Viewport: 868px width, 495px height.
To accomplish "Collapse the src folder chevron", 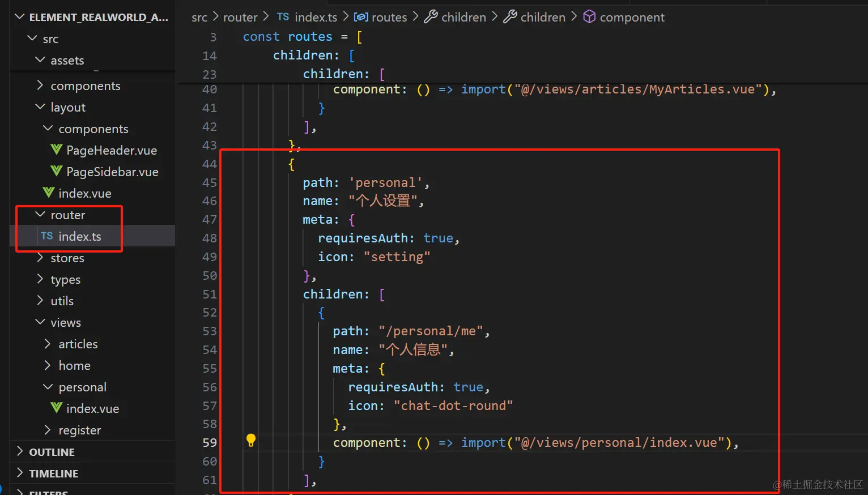I will [x=32, y=39].
